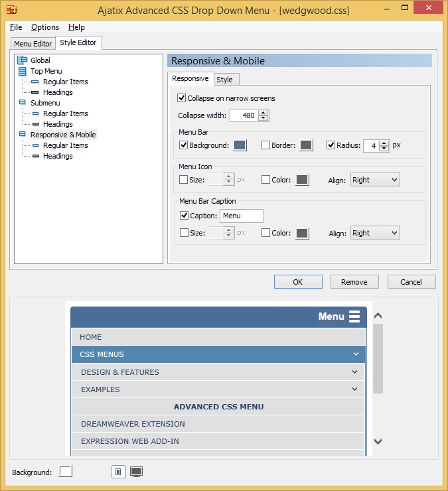This screenshot has height=491, width=448.
Task: Open the File menu
Action: pyautogui.click(x=16, y=27)
